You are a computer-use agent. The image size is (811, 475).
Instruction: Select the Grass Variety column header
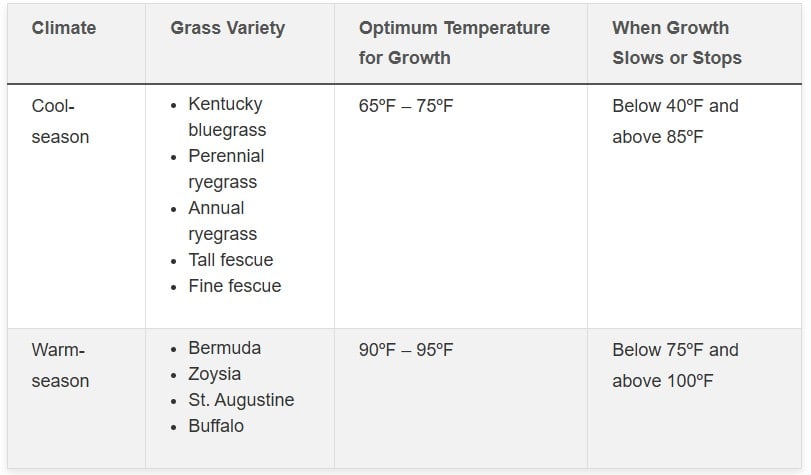(227, 28)
